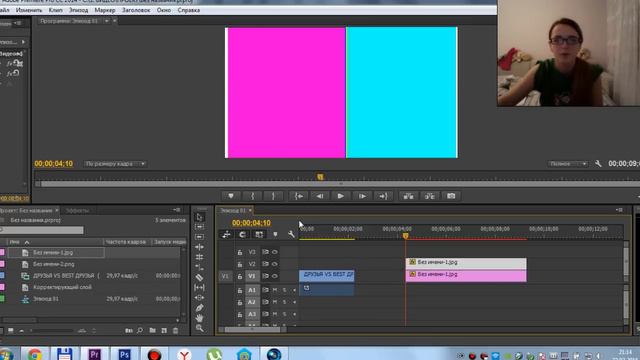640x360 pixels.
Task: Click the timeline horizontal zoom scrollbar
Action: tap(253, 329)
